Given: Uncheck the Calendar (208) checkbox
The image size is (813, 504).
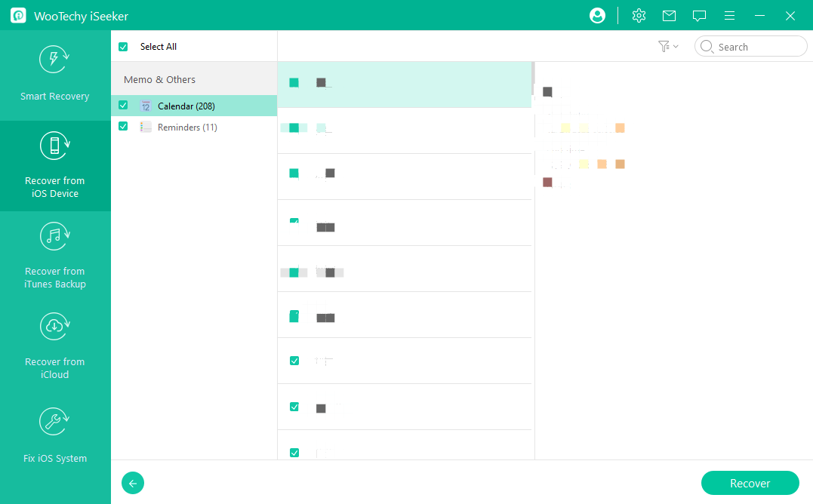Looking at the screenshot, I should pyautogui.click(x=123, y=106).
